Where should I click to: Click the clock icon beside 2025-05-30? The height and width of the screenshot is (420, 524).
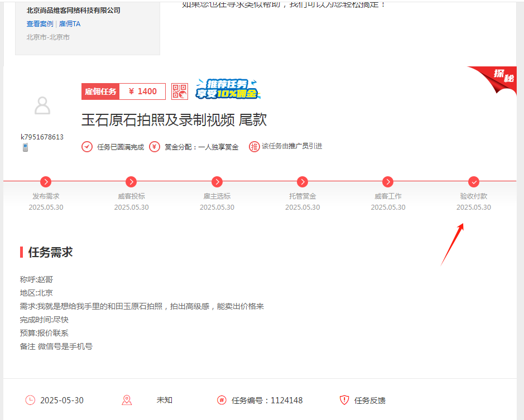coord(30,400)
